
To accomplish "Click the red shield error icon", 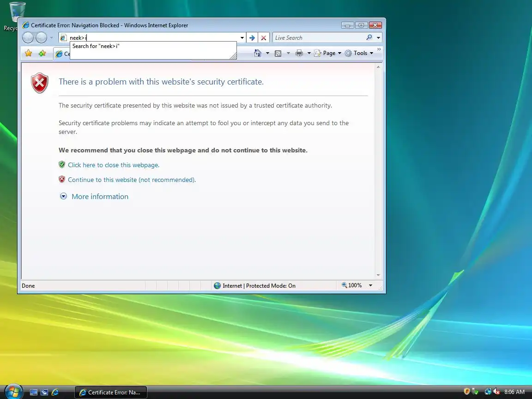I will (40, 83).
